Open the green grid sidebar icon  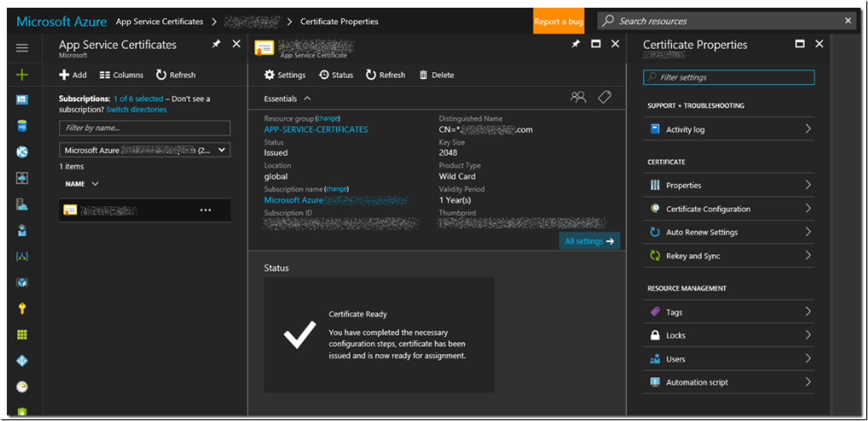coord(22,334)
